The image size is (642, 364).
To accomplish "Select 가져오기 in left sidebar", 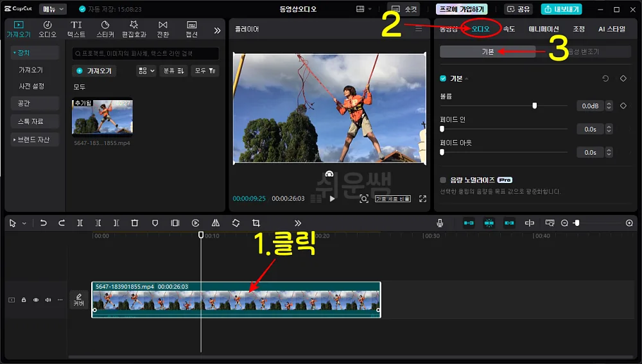I will click(x=31, y=70).
